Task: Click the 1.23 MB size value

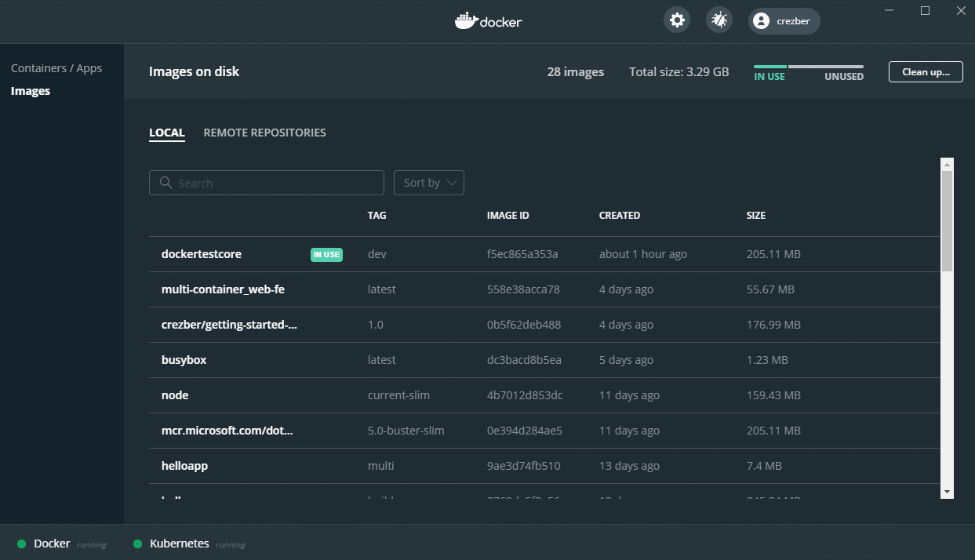Action: pyautogui.click(x=767, y=360)
